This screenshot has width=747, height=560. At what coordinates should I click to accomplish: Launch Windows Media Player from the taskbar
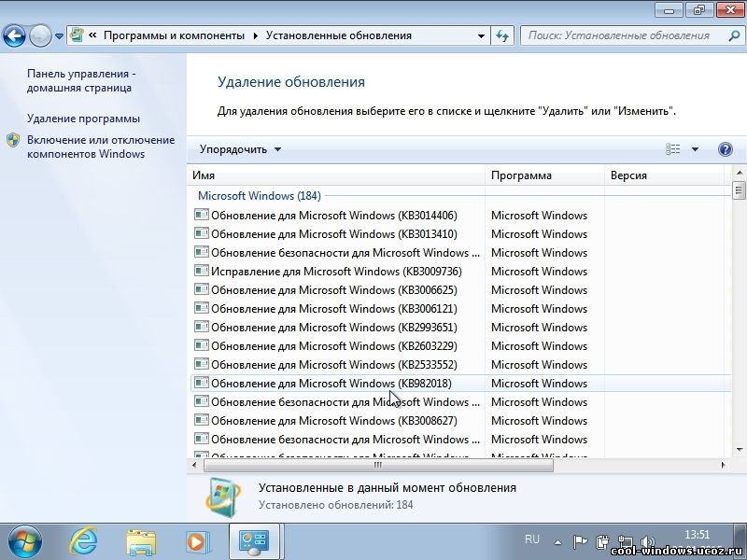point(197,542)
